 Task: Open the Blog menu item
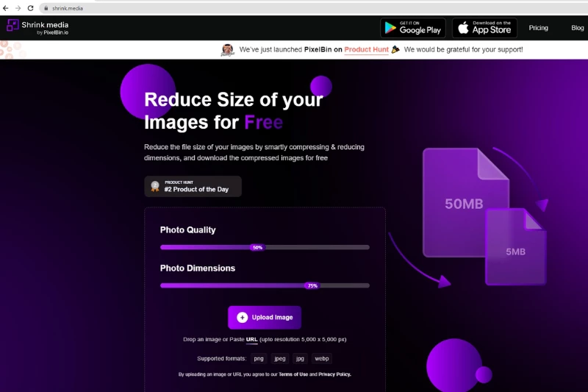(x=578, y=28)
